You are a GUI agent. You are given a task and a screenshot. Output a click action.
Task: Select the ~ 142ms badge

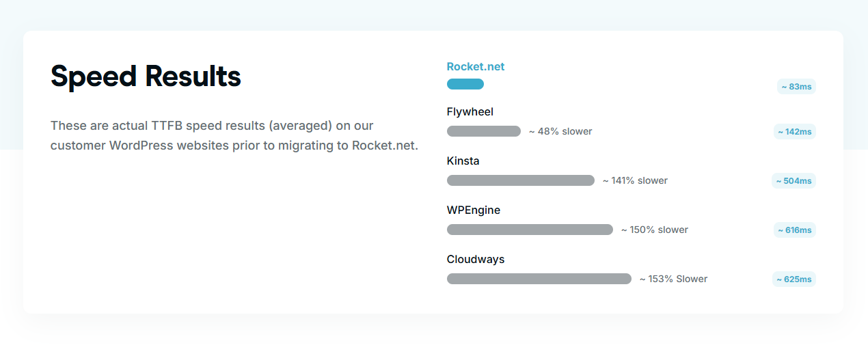(794, 132)
